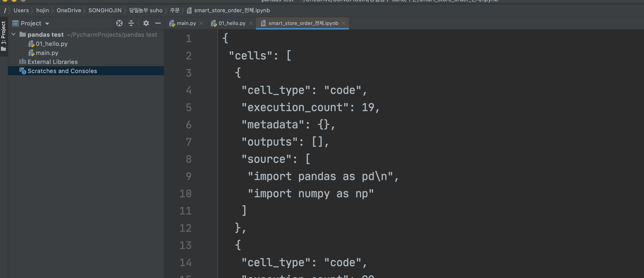Open Project panel settings gear
This screenshot has width=644, height=278.
tap(146, 23)
